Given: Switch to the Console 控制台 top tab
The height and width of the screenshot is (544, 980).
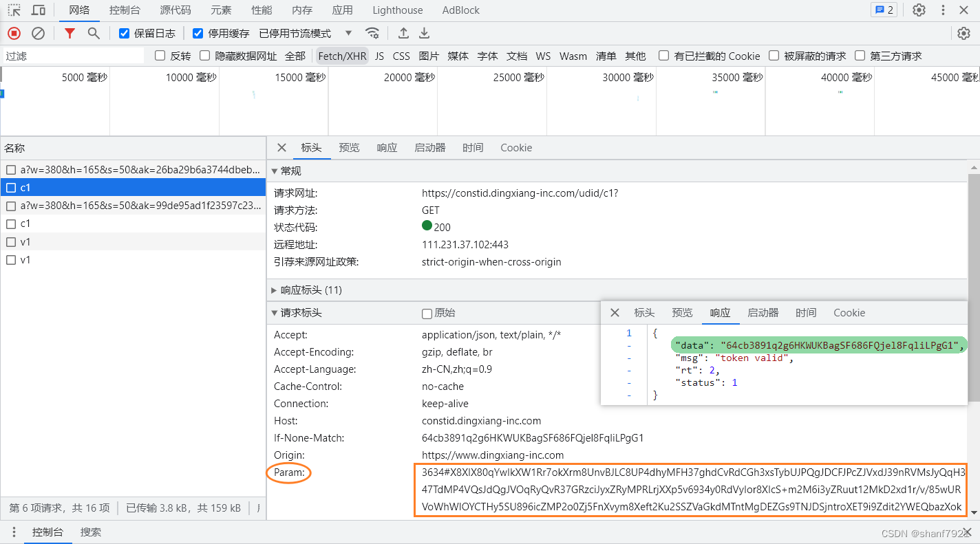Looking at the screenshot, I should (125, 10).
